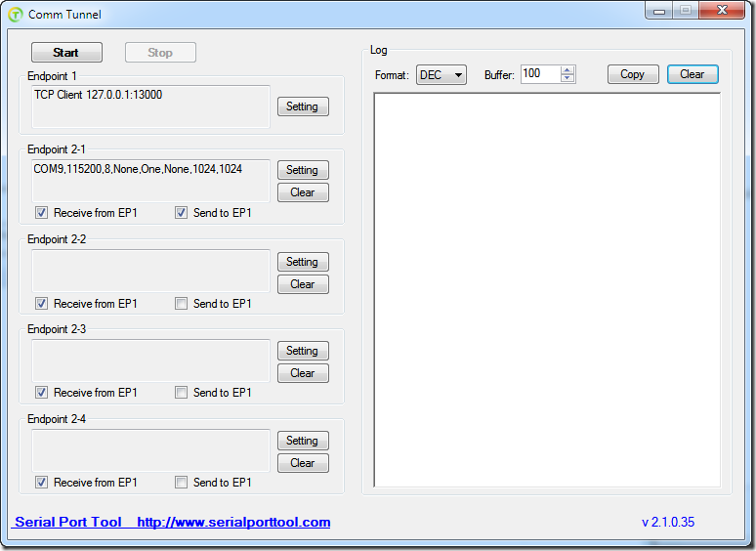
Task: Open Endpoint 2-2 Setting
Action: tap(303, 262)
